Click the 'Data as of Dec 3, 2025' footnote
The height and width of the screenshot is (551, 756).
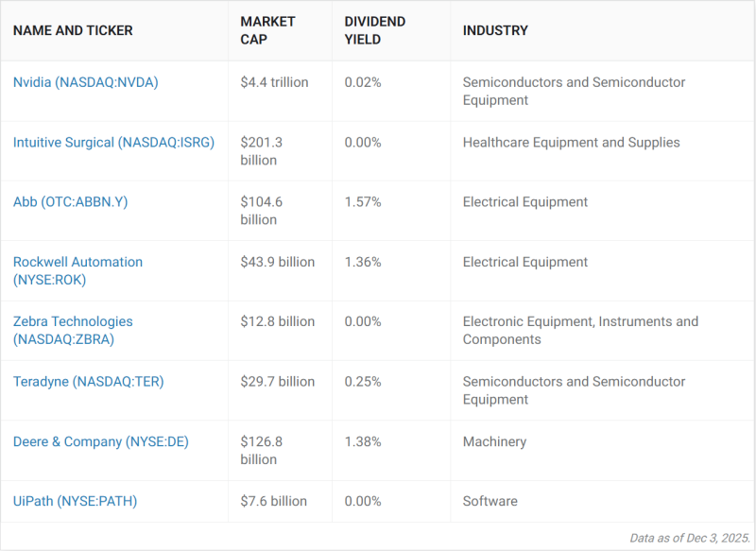687,538
